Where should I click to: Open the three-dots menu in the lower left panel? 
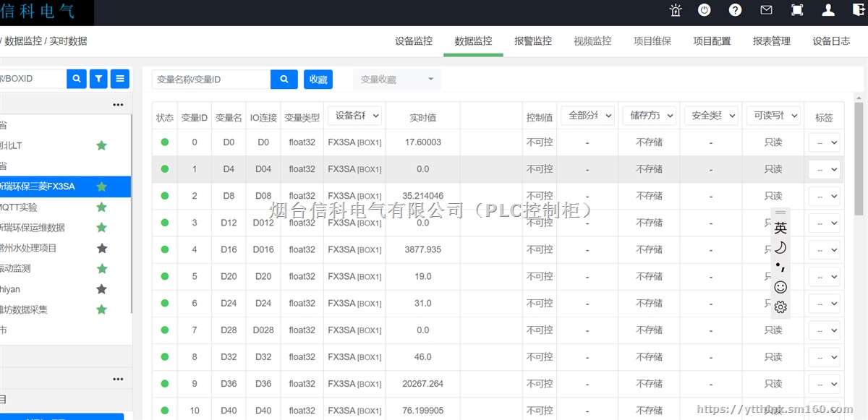tap(118, 380)
